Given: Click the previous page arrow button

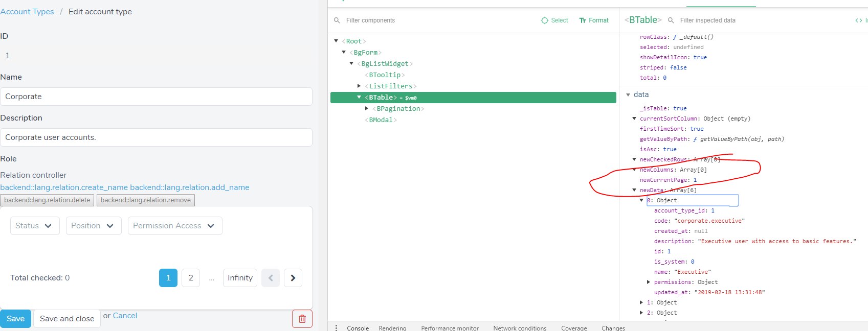Looking at the screenshot, I should pyautogui.click(x=271, y=278).
